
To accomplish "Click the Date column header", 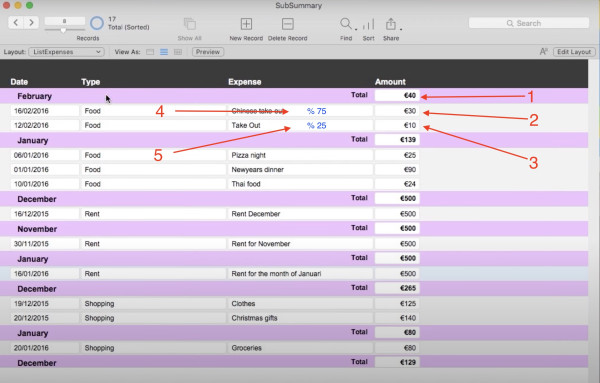I will click(19, 82).
